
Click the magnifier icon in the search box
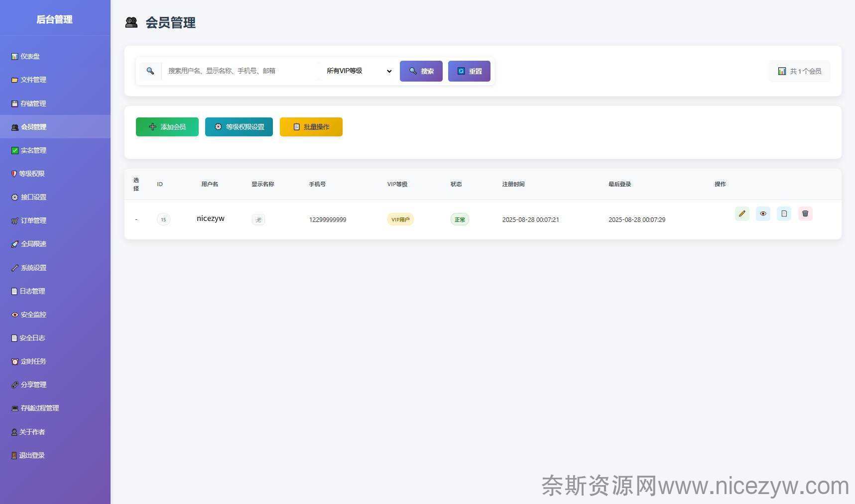pyautogui.click(x=150, y=71)
